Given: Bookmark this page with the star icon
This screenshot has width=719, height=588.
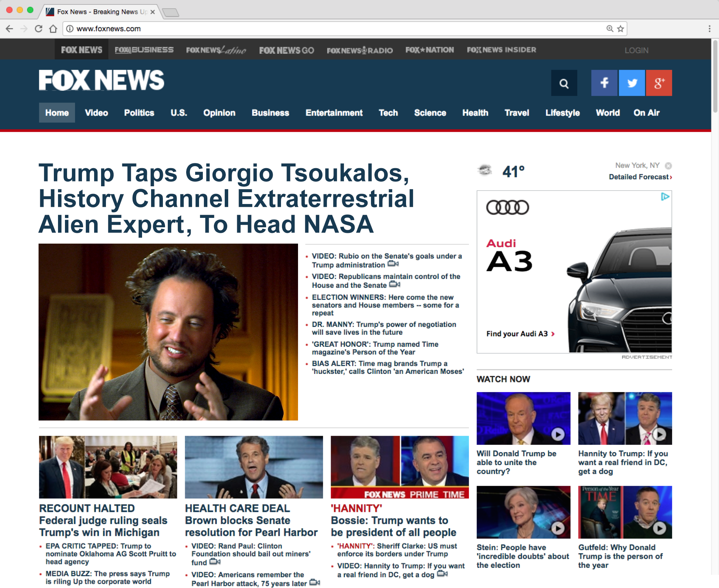Looking at the screenshot, I should coord(620,28).
